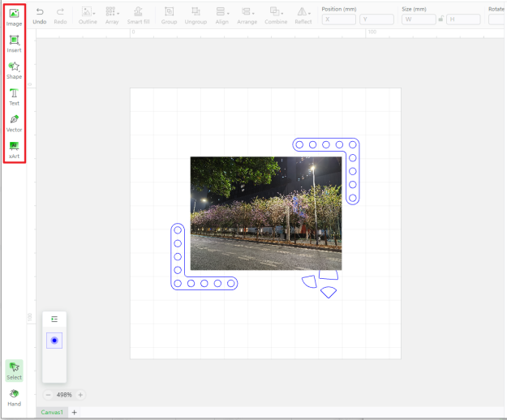
Task: Select the Image tool in sidebar
Action: [14, 16]
